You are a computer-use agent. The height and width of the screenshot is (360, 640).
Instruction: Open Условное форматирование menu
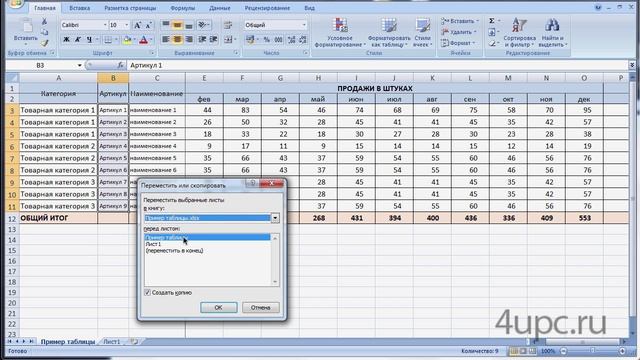[340, 33]
